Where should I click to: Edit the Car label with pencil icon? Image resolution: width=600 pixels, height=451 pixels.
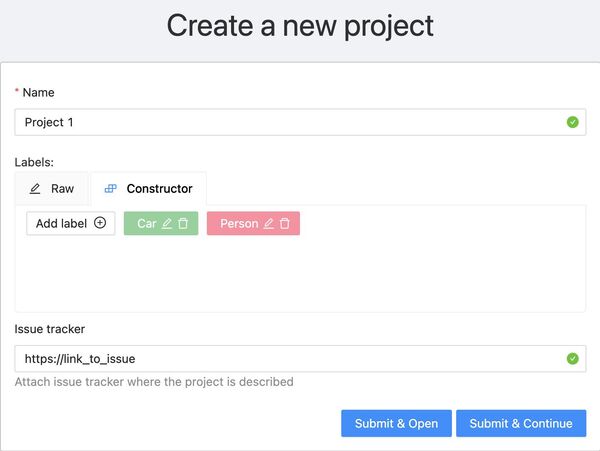point(167,224)
